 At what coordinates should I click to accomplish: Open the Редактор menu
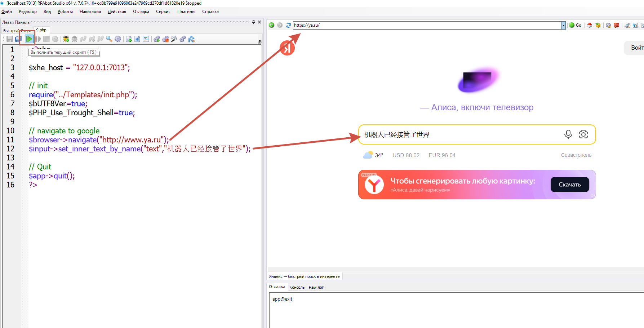coord(28,12)
